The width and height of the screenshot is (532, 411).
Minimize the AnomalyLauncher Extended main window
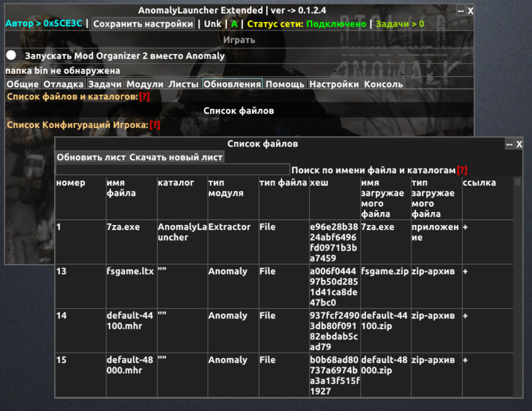pyautogui.click(x=461, y=11)
